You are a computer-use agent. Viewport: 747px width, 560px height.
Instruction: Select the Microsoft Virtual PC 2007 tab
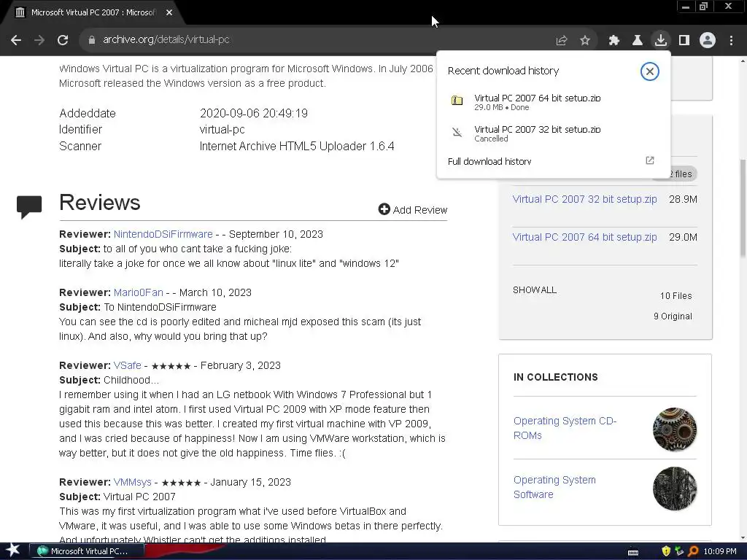tap(93, 13)
